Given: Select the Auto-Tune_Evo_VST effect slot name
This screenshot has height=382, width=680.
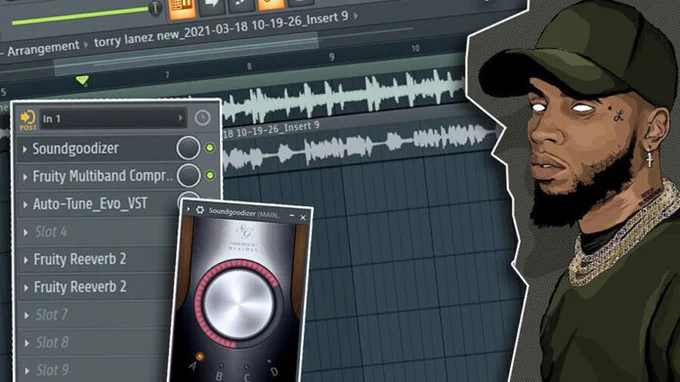Looking at the screenshot, I should click(x=90, y=204).
